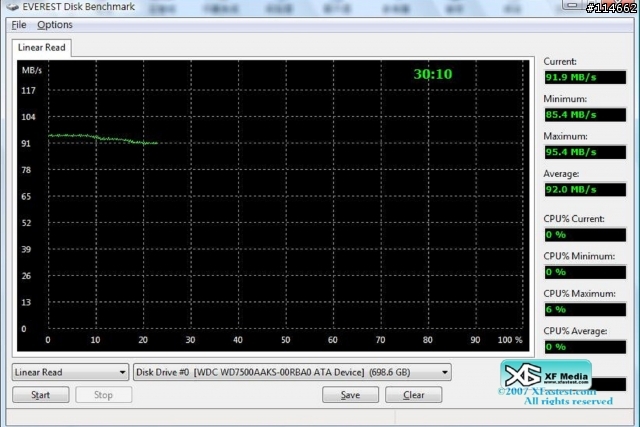Click the CPU% Average value field
The height and width of the screenshot is (427, 640).
[x=585, y=347]
